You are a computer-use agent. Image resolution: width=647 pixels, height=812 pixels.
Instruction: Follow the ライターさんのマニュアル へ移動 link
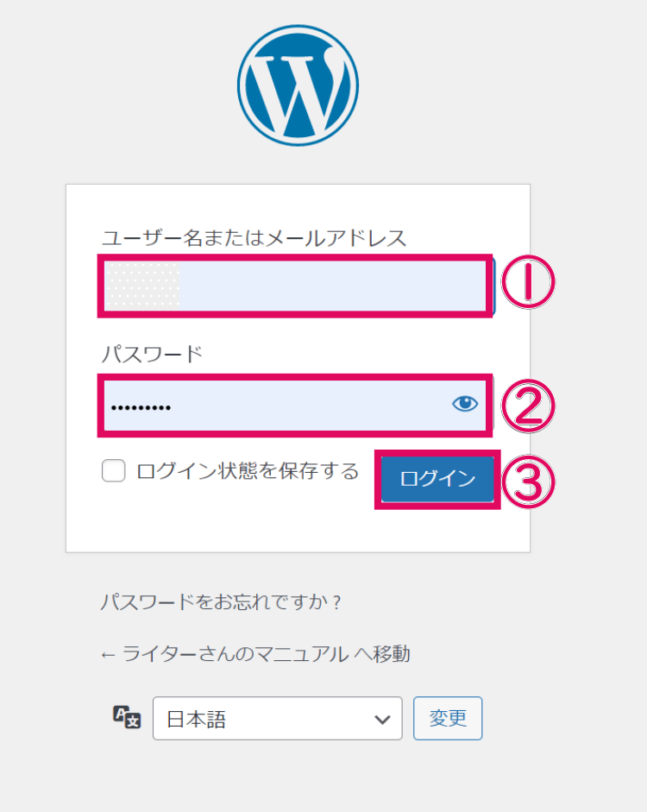point(263,654)
